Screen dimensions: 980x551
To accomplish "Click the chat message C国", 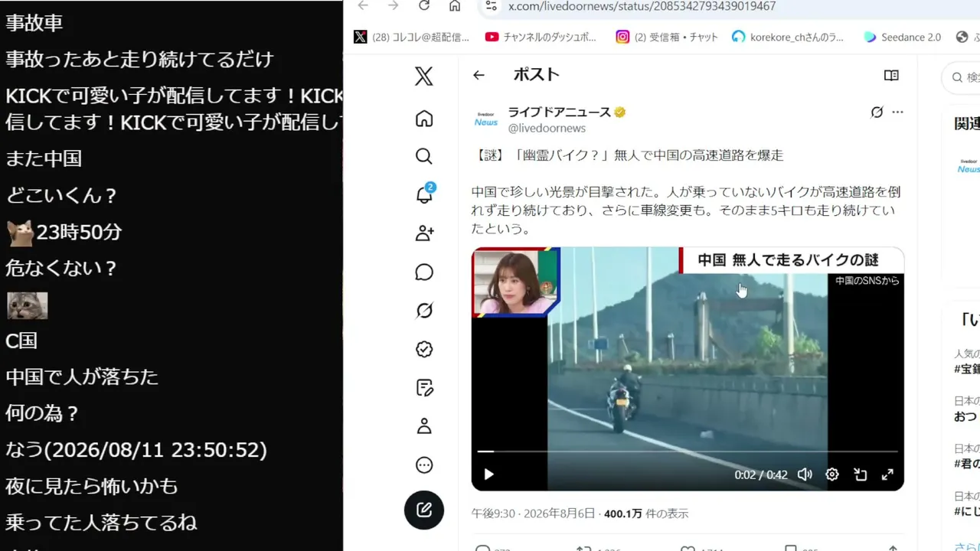I will tap(21, 341).
